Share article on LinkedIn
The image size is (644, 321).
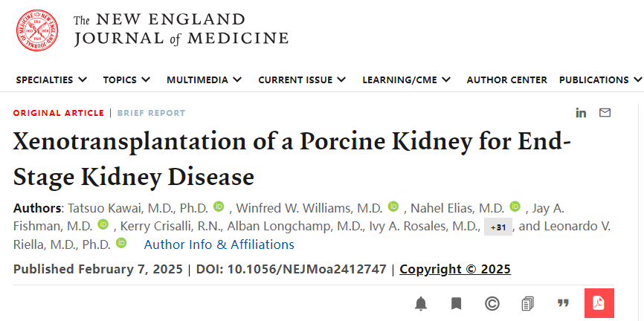click(x=581, y=113)
